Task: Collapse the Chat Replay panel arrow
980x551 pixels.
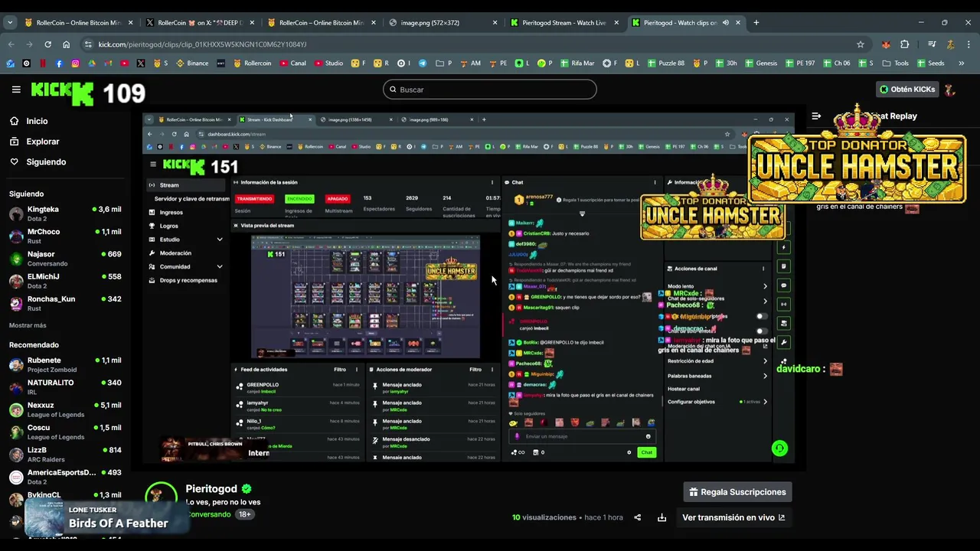Action: [x=816, y=116]
